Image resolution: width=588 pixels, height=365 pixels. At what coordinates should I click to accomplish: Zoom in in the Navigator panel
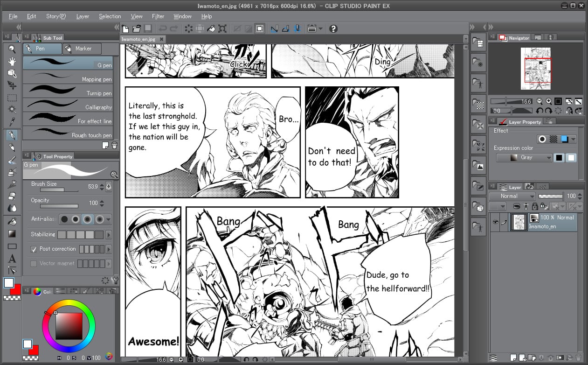[x=549, y=101]
